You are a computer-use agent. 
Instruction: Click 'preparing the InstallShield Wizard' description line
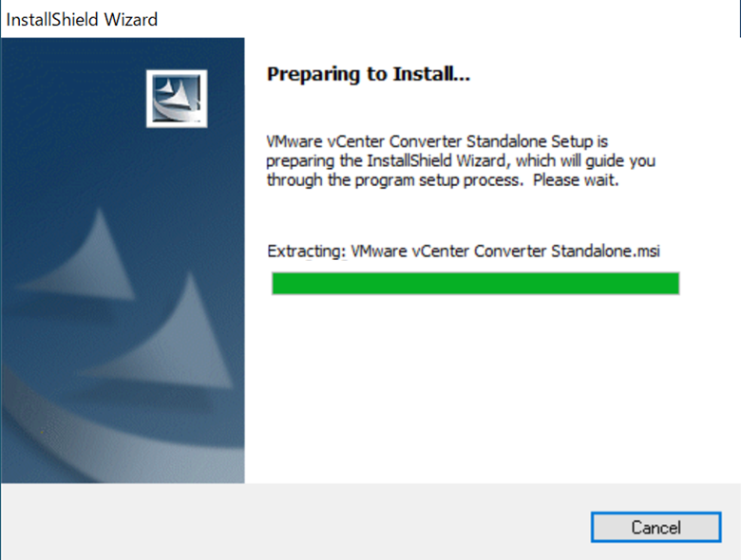(x=386, y=161)
